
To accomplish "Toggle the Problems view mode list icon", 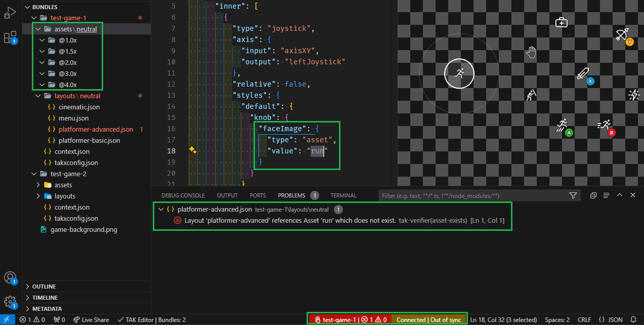I will [606, 195].
